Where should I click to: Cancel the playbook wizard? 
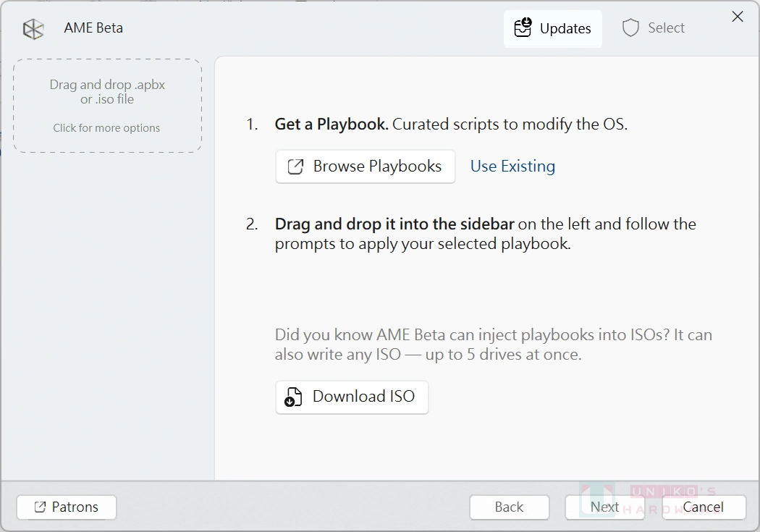tap(703, 507)
